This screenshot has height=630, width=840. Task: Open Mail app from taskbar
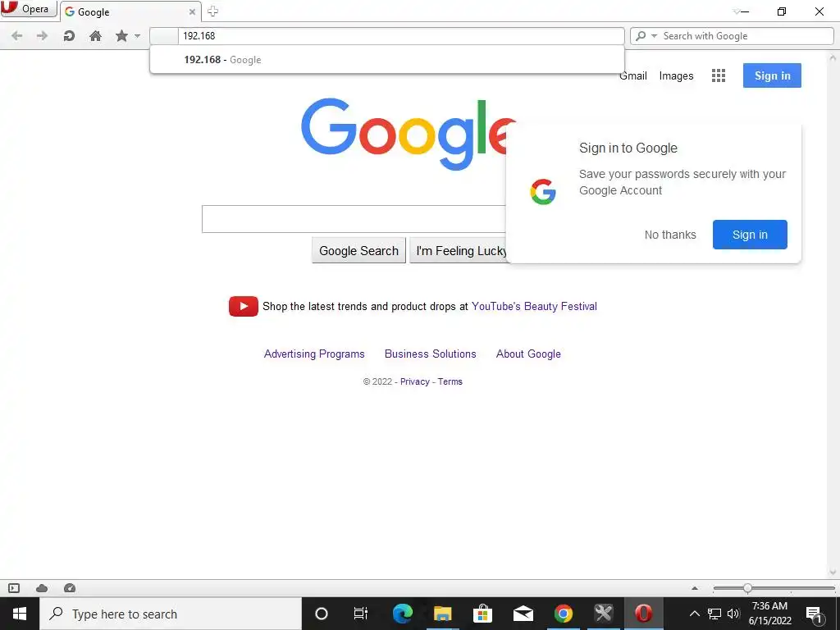(x=523, y=614)
